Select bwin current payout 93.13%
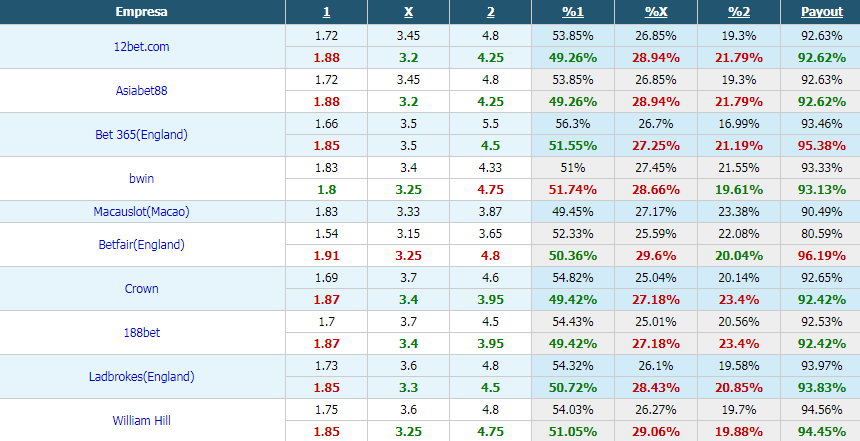Image resolution: width=860 pixels, height=441 pixels. coord(822,190)
